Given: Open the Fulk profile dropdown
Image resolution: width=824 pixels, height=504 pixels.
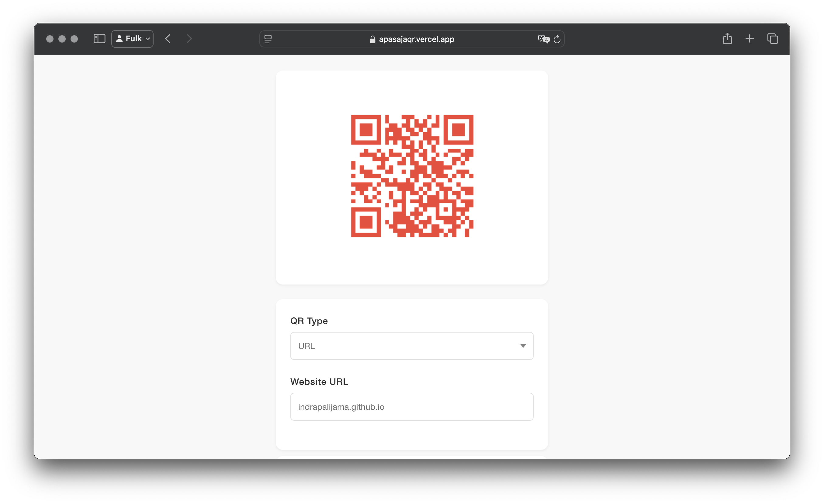Looking at the screenshot, I should tap(133, 39).
